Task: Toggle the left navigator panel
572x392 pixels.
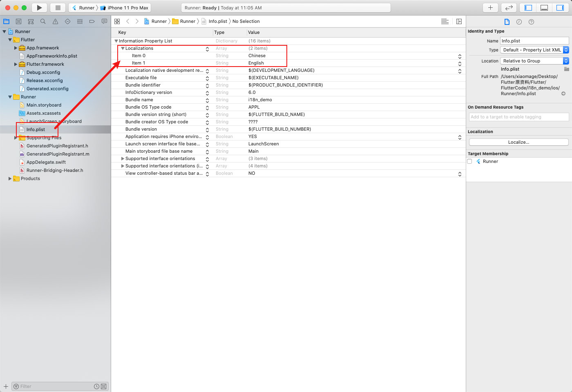Action: (x=528, y=8)
